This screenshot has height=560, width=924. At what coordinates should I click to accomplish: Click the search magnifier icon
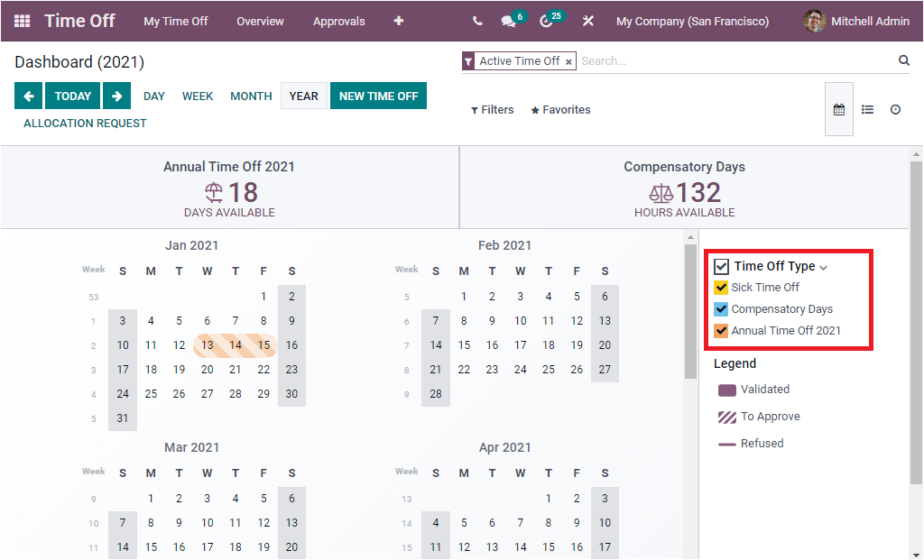(903, 59)
